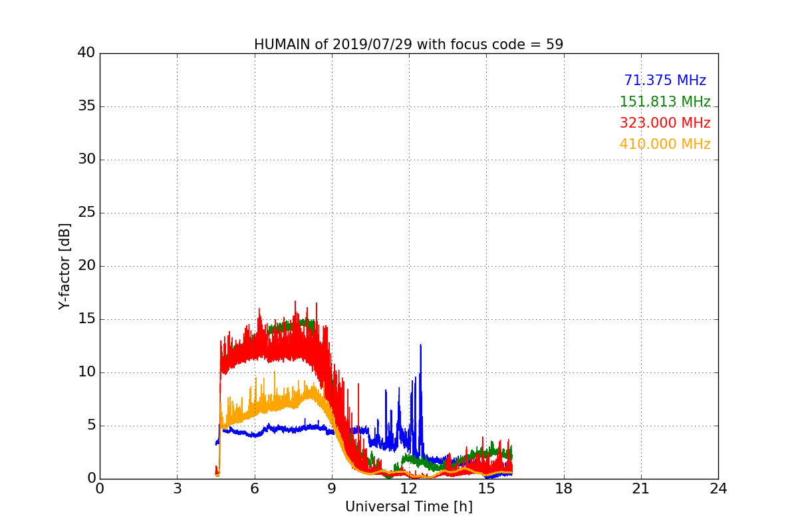This screenshot has width=798, height=532.
Task: Click the x-axis tick label 9
Action: (332, 489)
